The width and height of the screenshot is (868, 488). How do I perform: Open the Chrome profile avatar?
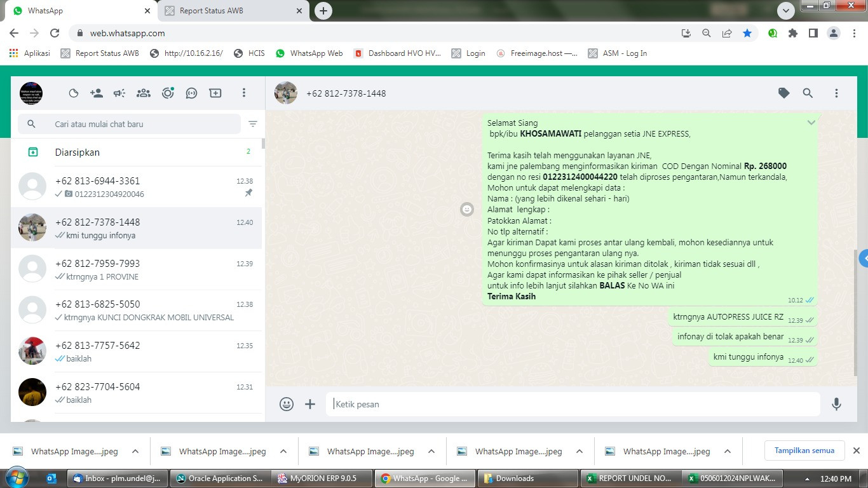(834, 33)
